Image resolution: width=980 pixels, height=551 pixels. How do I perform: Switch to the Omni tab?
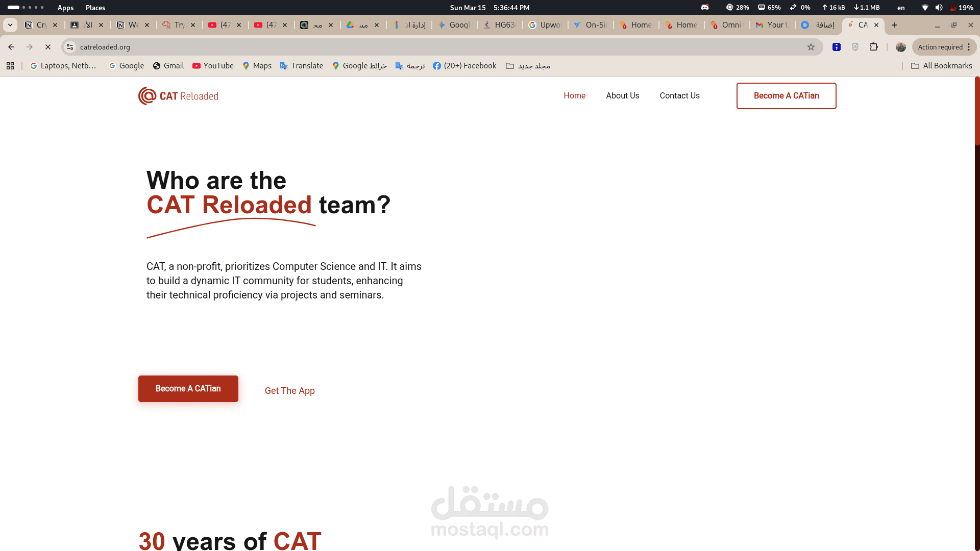coord(727,25)
